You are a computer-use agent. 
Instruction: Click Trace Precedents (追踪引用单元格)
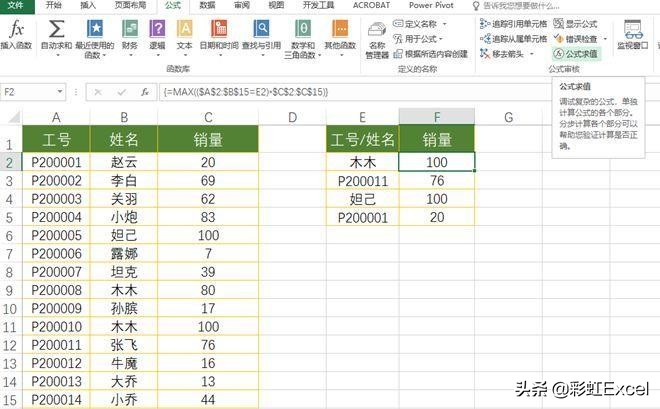(514, 24)
